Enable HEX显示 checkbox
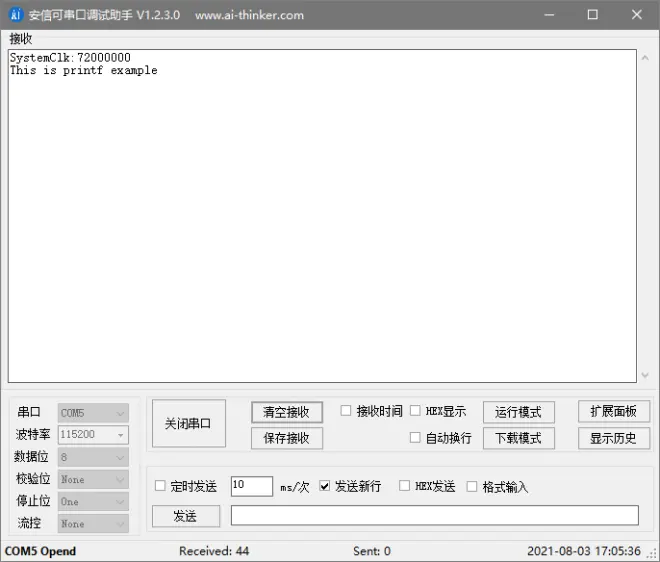Screen dimensions: 660x562 415,410
